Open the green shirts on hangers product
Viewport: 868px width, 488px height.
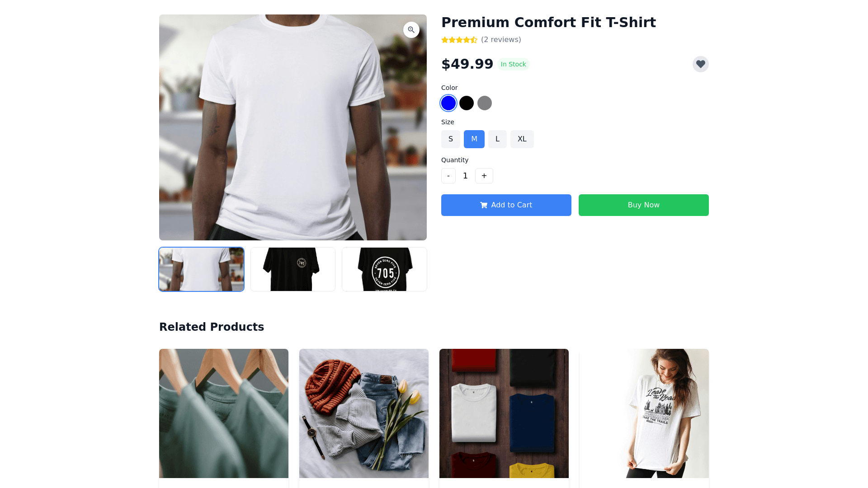(x=224, y=413)
